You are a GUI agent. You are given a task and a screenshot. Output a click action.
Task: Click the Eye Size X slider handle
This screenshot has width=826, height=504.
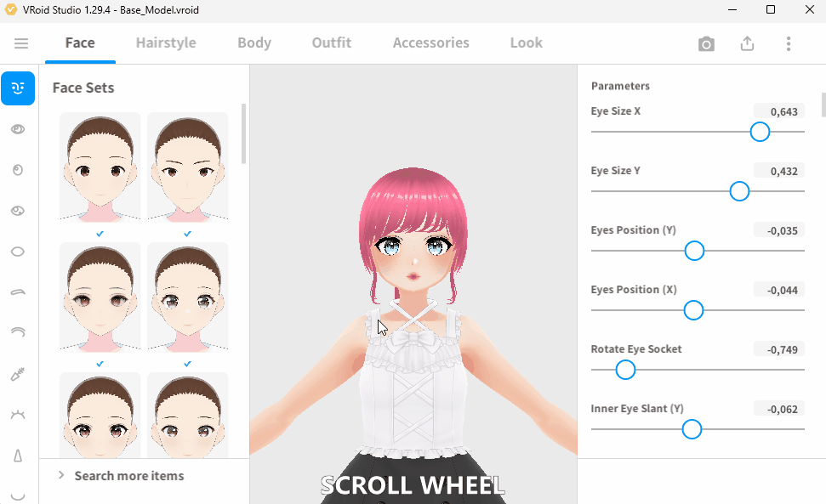coord(760,132)
